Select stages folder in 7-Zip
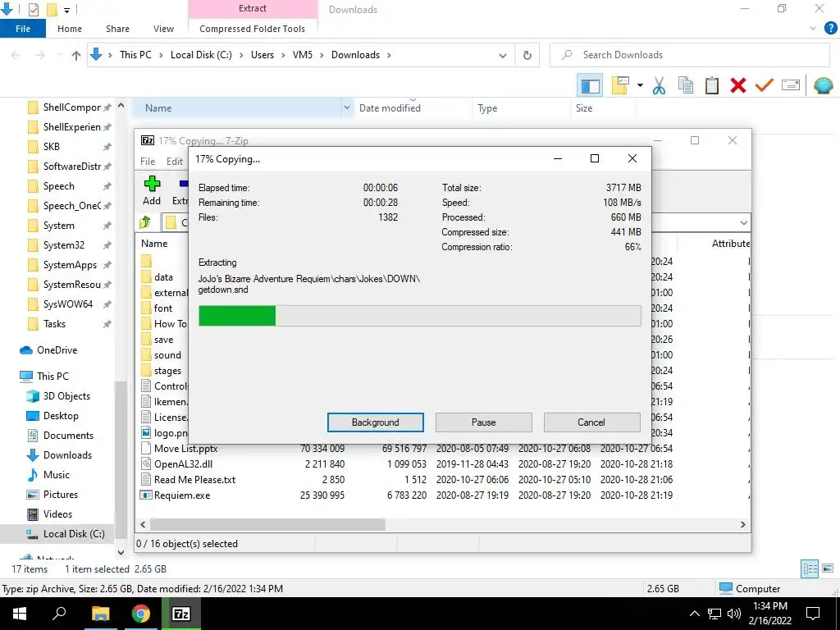Viewport: 840px width, 630px height. coord(167,371)
